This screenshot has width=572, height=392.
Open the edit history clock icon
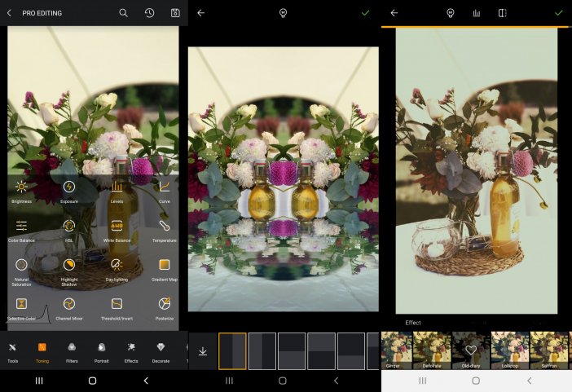click(x=149, y=13)
